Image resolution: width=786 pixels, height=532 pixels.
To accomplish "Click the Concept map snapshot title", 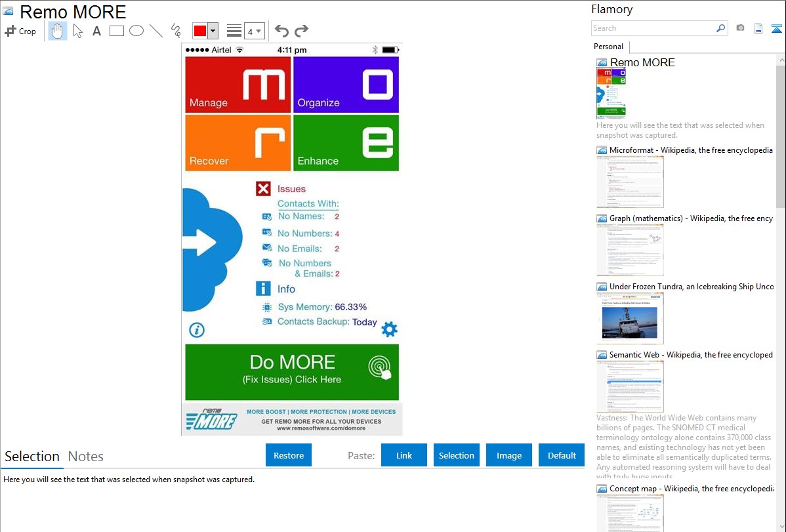I will (692, 488).
